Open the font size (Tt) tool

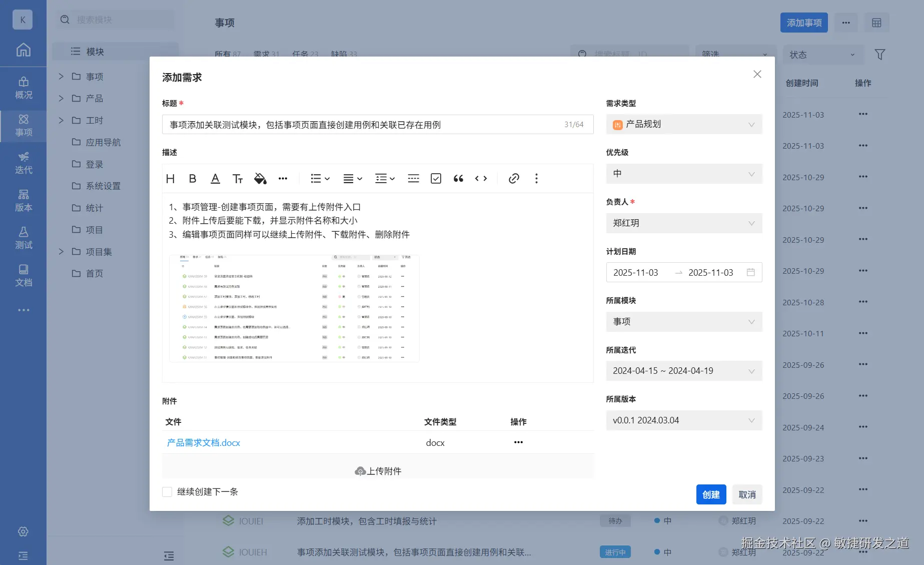(x=238, y=179)
